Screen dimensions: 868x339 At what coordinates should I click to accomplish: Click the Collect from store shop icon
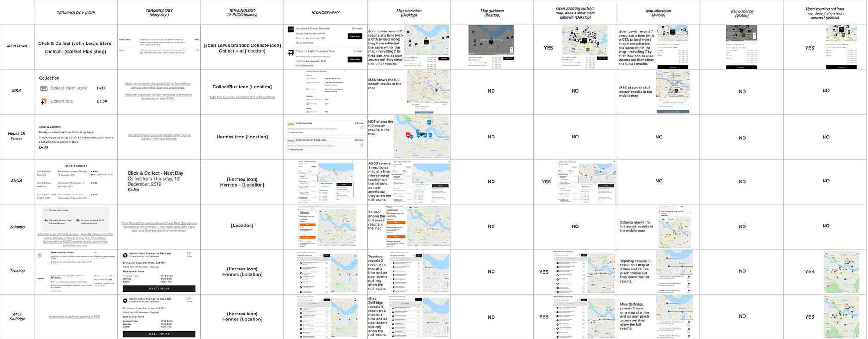pyautogui.click(x=44, y=88)
